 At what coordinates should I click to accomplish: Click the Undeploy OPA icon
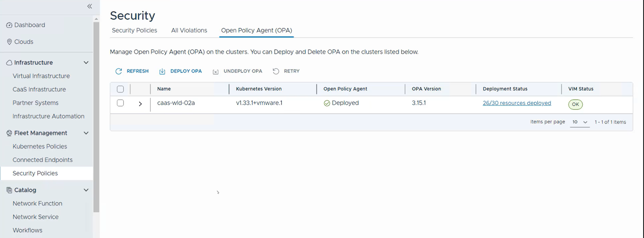coord(216,72)
